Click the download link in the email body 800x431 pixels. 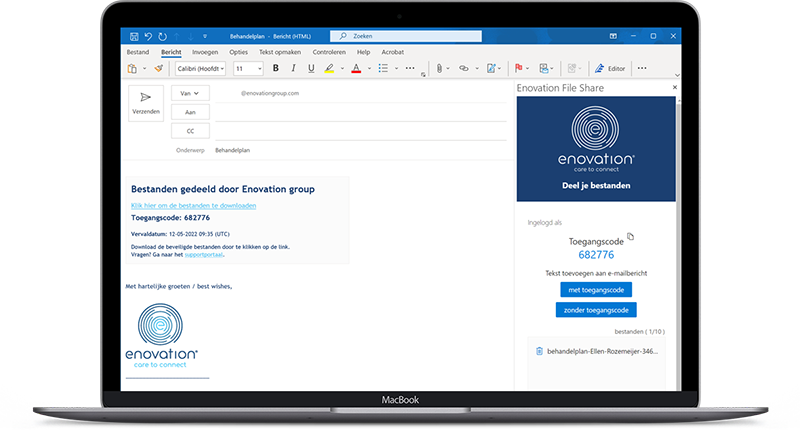pyautogui.click(x=193, y=205)
